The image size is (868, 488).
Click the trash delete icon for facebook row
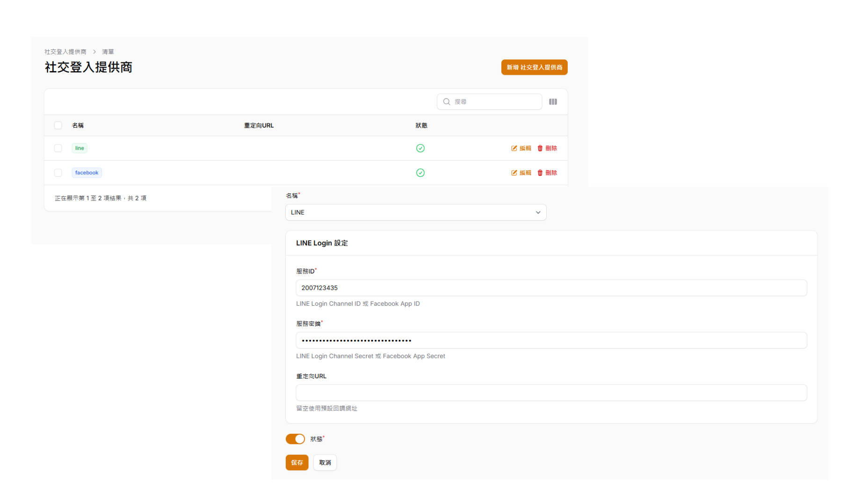pyautogui.click(x=540, y=173)
